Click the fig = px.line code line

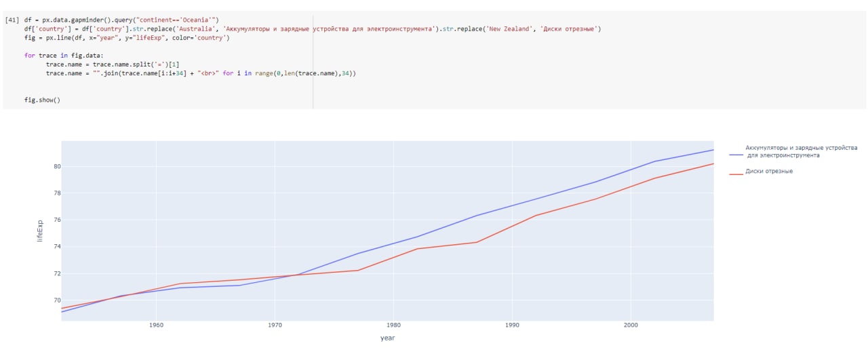[x=127, y=38]
